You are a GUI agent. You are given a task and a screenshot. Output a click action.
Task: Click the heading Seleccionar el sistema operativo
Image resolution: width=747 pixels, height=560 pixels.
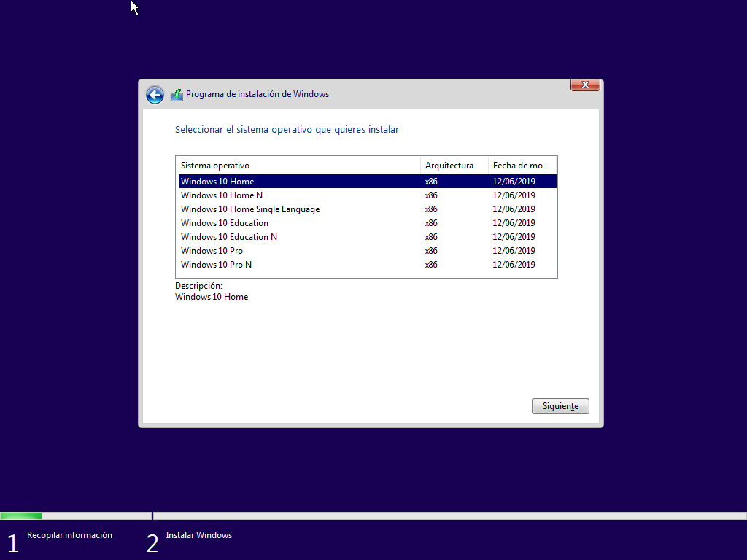click(287, 130)
